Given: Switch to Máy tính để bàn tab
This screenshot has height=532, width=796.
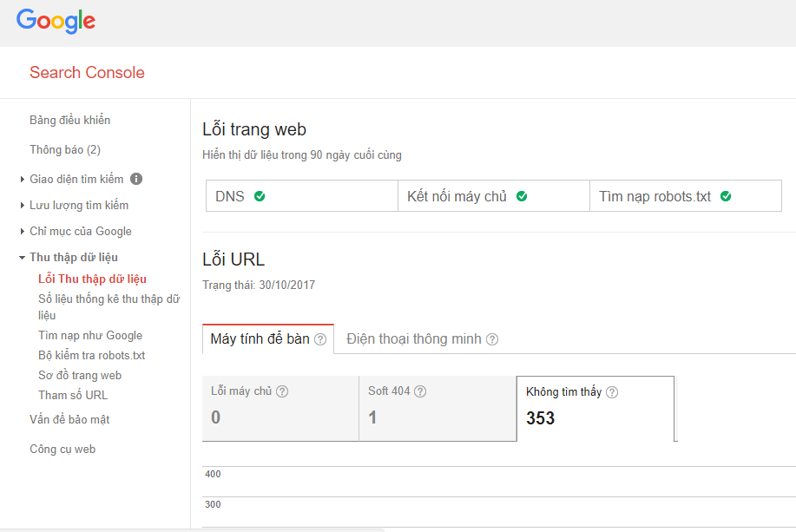Looking at the screenshot, I should pos(268,338).
